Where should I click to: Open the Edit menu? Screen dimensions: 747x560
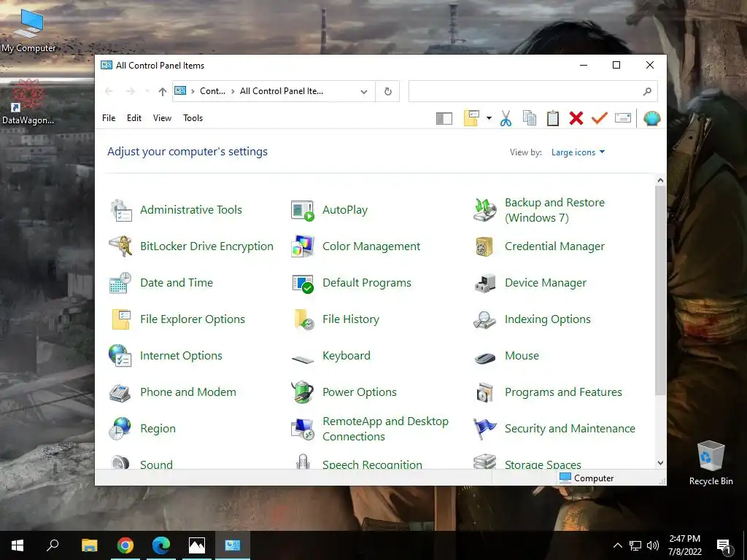134,118
